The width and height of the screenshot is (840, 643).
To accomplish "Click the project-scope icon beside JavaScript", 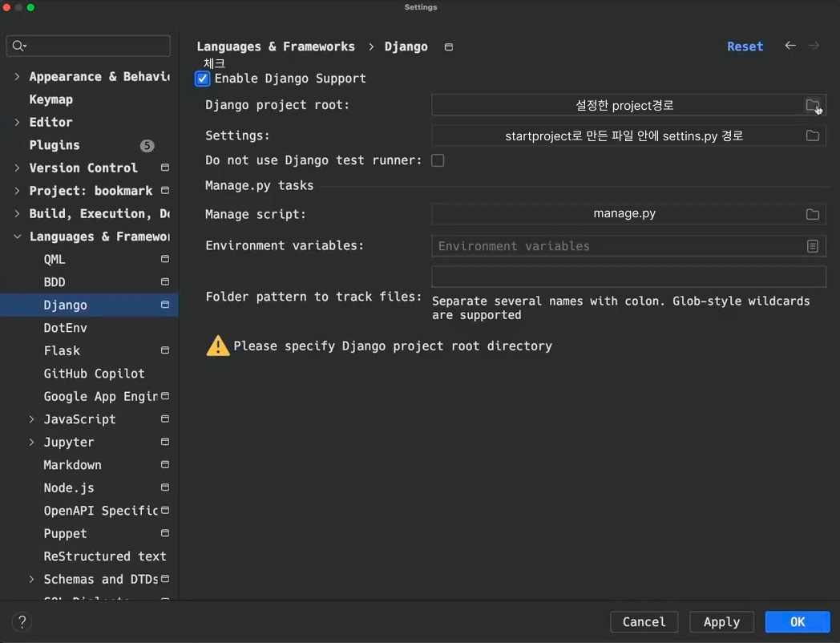I will pos(165,419).
